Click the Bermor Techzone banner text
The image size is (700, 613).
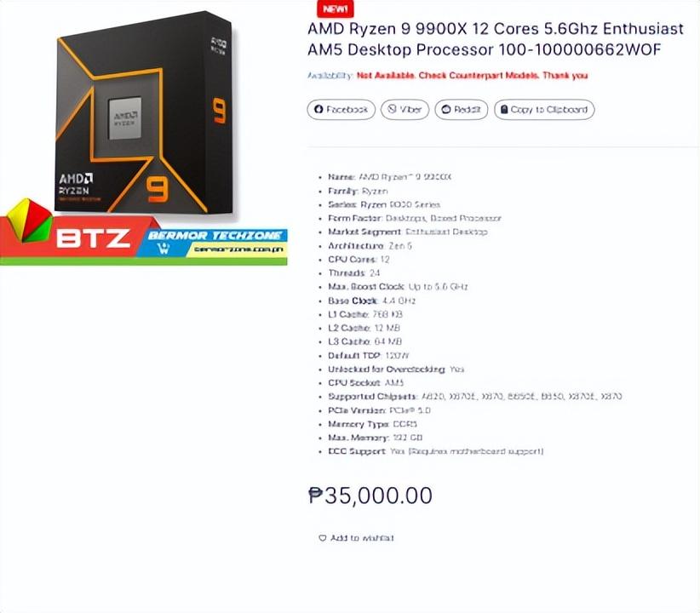tap(215, 235)
